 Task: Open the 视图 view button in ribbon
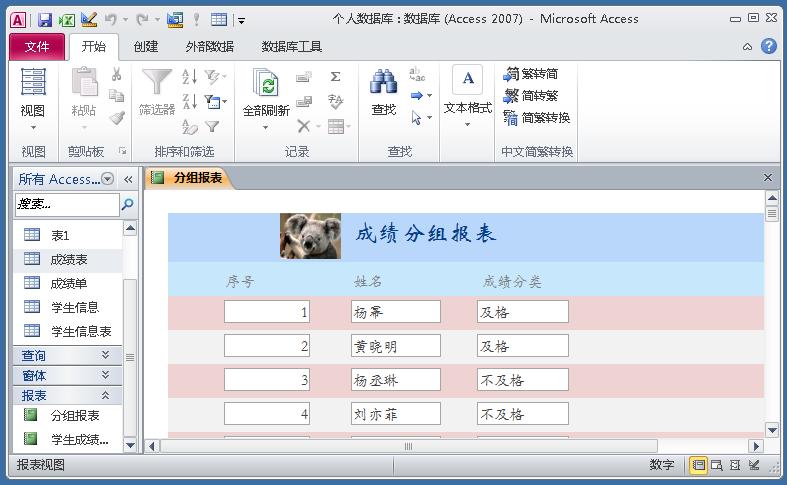pos(33,99)
